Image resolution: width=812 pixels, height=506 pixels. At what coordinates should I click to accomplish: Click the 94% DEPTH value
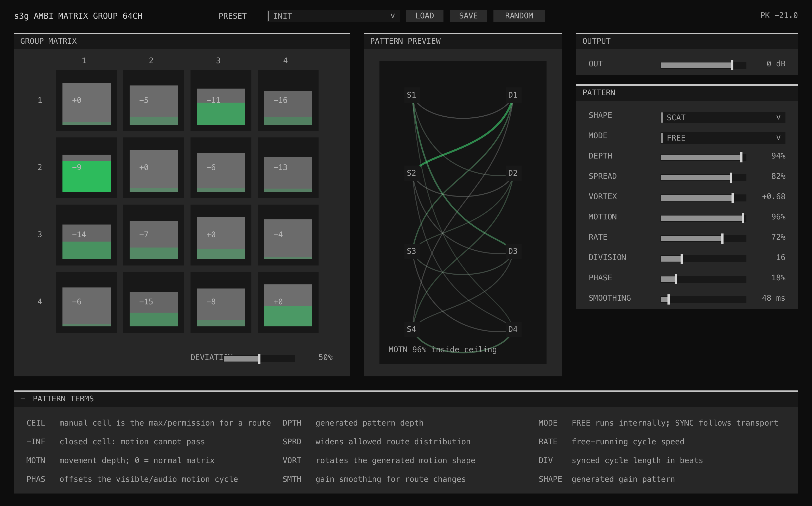pos(778,156)
